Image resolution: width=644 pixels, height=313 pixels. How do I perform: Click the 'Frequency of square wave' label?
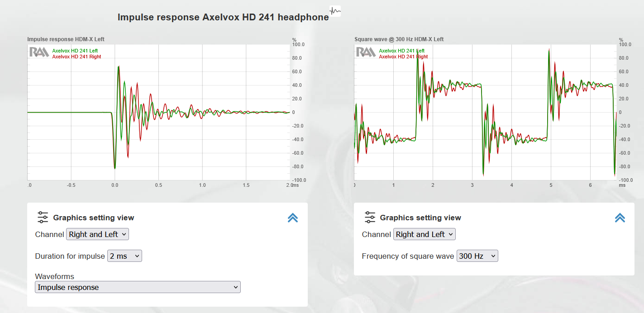[408, 256]
